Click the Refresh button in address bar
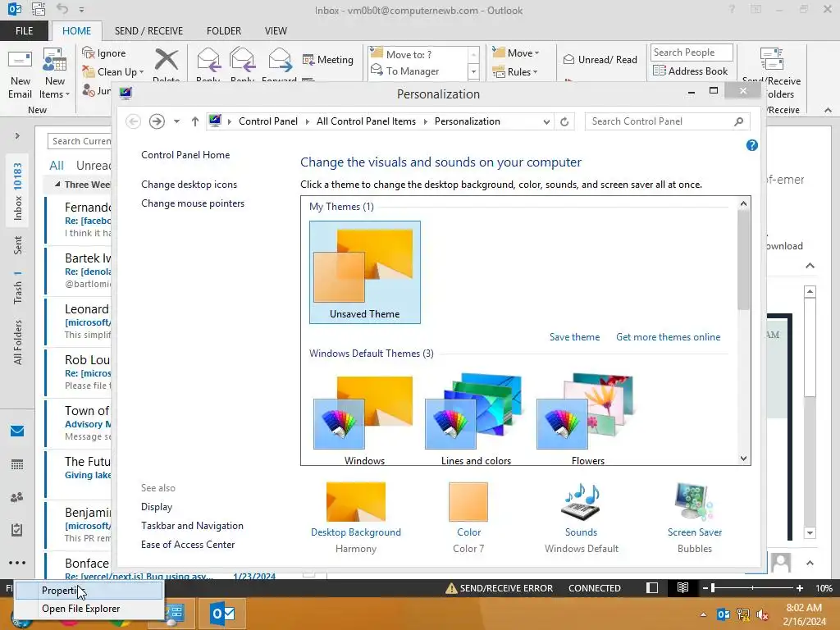 [564, 121]
